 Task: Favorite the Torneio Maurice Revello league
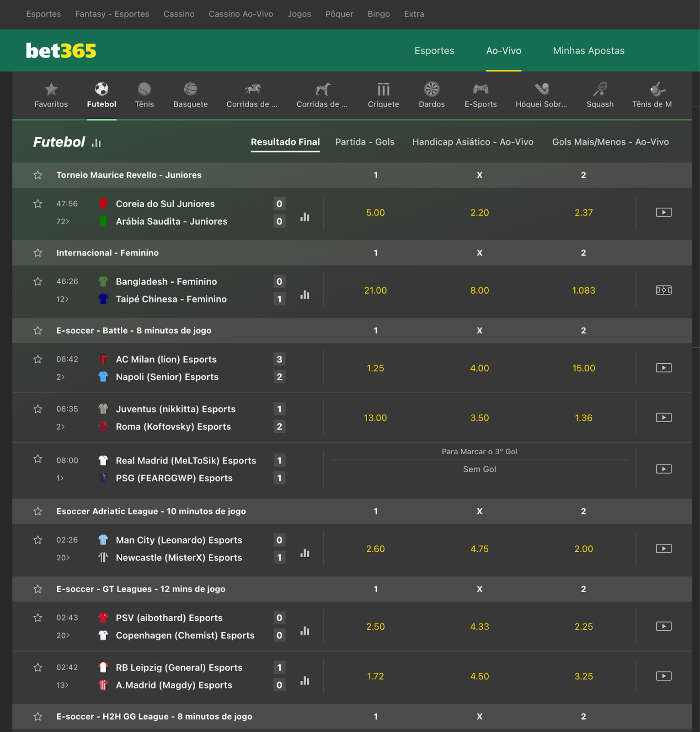coord(38,175)
